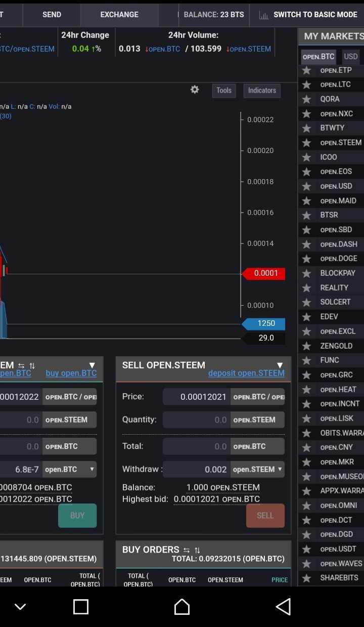Click the star beside OPEN.MKR
This screenshot has height=627, width=364.
306,462
